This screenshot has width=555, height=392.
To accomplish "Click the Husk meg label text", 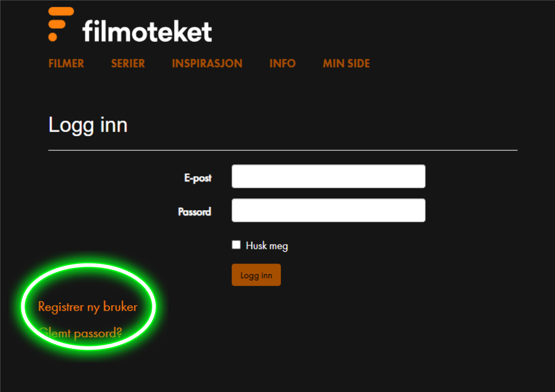I will click(x=267, y=246).
